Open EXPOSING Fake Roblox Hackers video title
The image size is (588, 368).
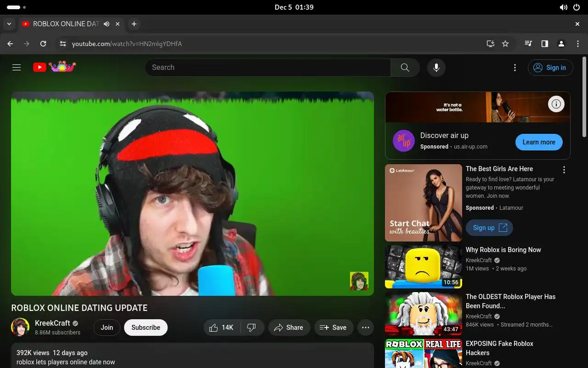500,348
